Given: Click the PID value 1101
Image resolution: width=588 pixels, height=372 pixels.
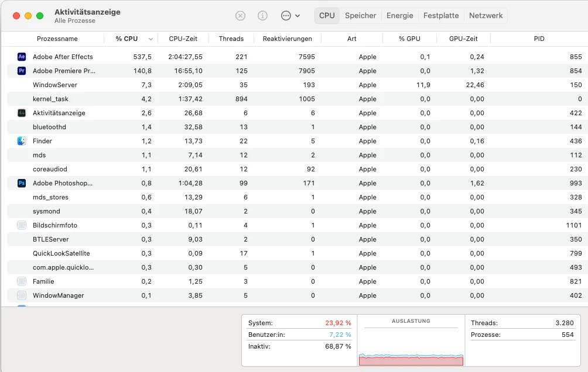Looking at the screenshot, I should 574,226.
